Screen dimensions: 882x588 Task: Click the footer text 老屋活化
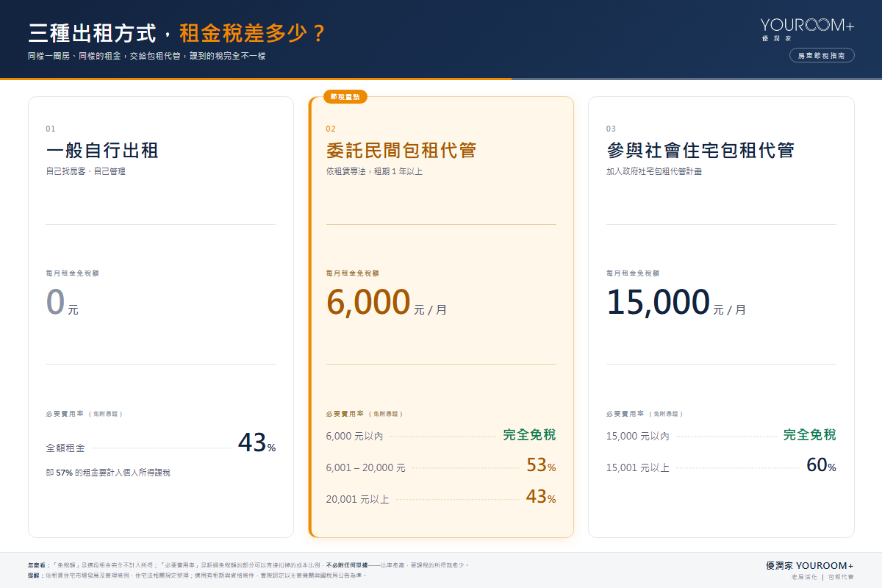[x=804, y=578]
